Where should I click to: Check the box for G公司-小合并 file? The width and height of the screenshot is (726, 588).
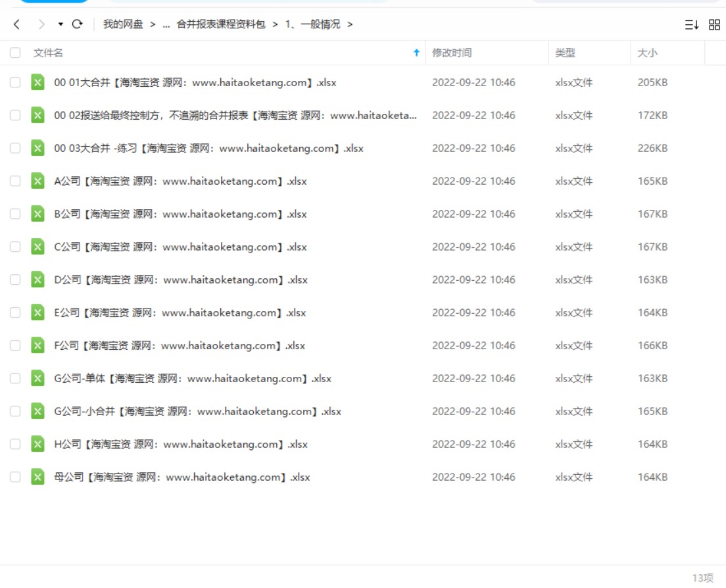(x=15, y=411)
